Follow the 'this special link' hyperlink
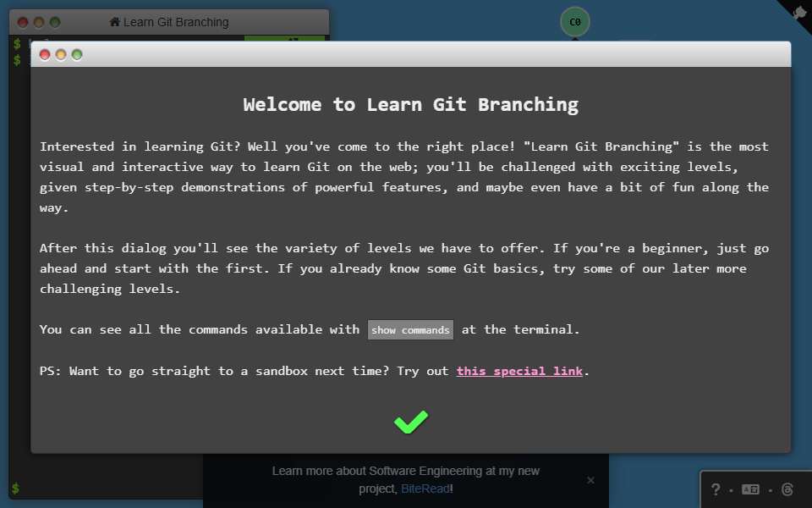The image size is (812, 508). [519, 371]
